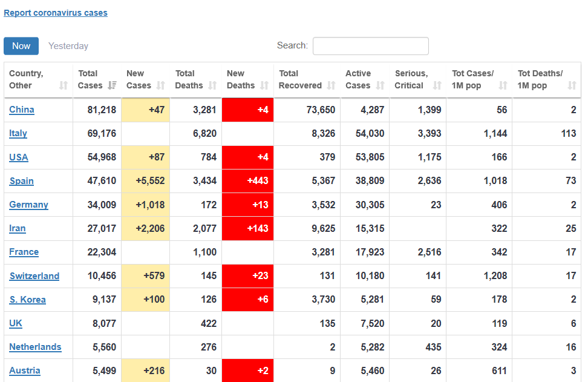Open the Switzerland country link
Viewport: 588px width, 382px height.
click(34, 276)
